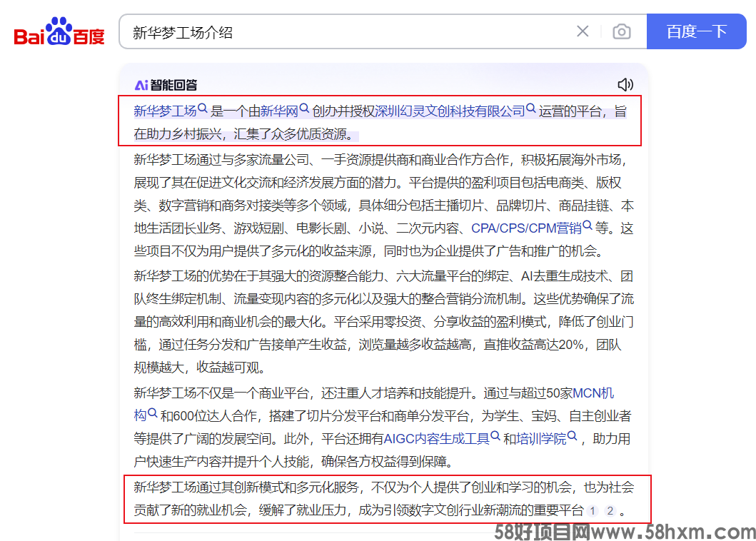756x541 pixels.
Task: Open AIGC内容生成工具 link
Action: pyautogui.click(x=436, y=439)
